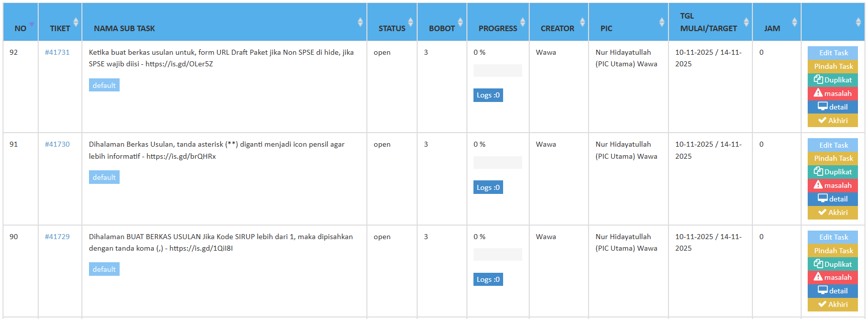Click Duplikat icon for ticket #41729
Viewport: 868px width, 319px height.
tap(818, 264)
